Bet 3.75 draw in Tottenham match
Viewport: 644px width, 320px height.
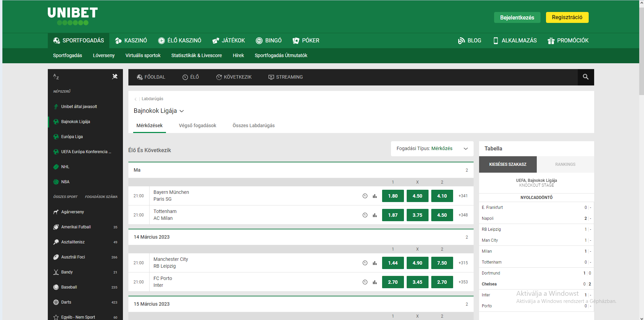click(x=417, y=215)
